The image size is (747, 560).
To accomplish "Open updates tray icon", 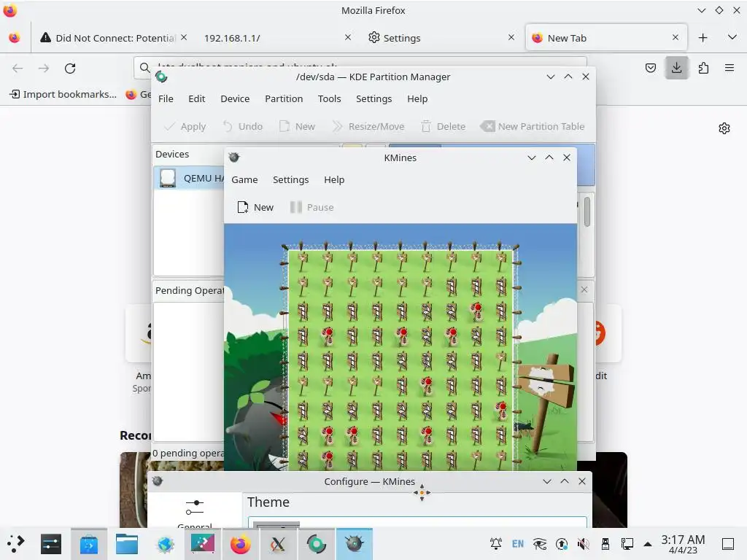I will [562, 543].
